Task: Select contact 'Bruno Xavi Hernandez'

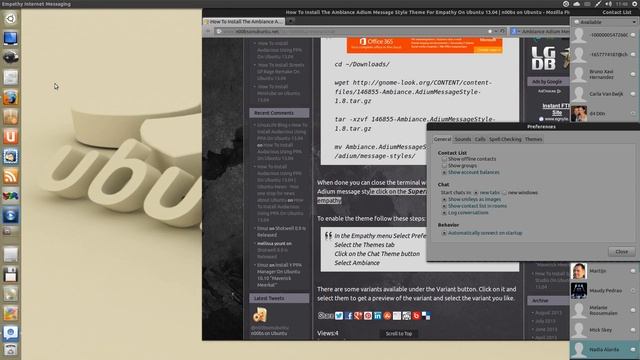Action: (x=604, y=74)
